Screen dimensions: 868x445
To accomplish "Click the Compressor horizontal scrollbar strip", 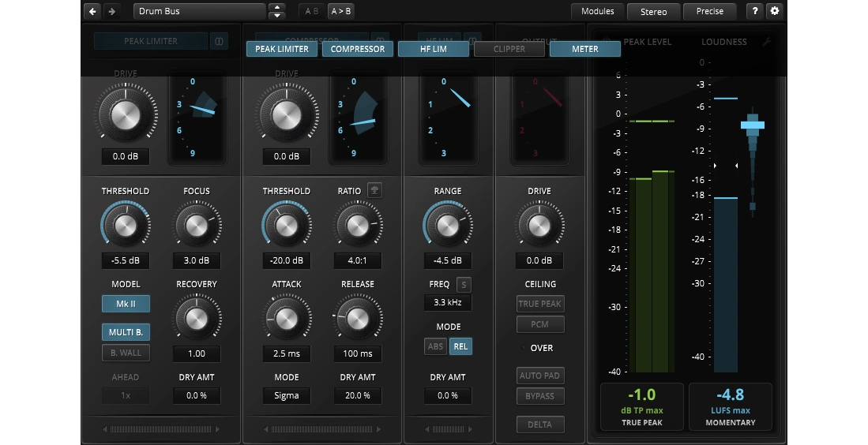I will [323, 429].
